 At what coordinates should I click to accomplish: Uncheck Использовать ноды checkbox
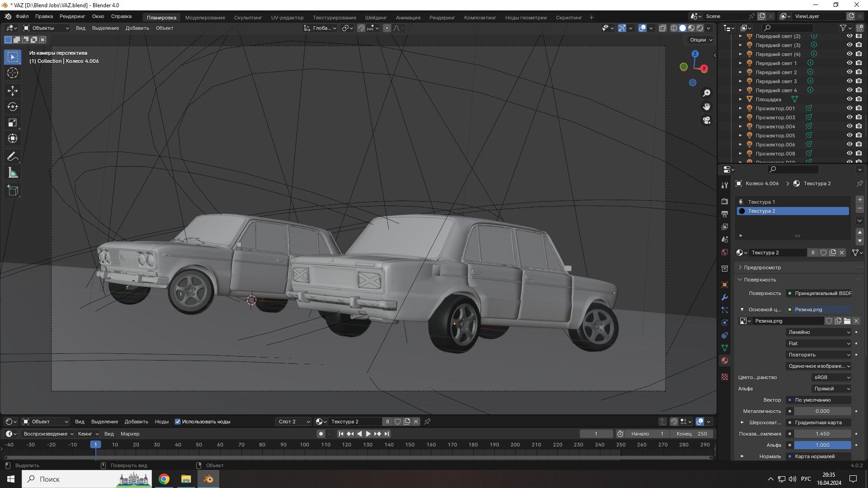178,422
